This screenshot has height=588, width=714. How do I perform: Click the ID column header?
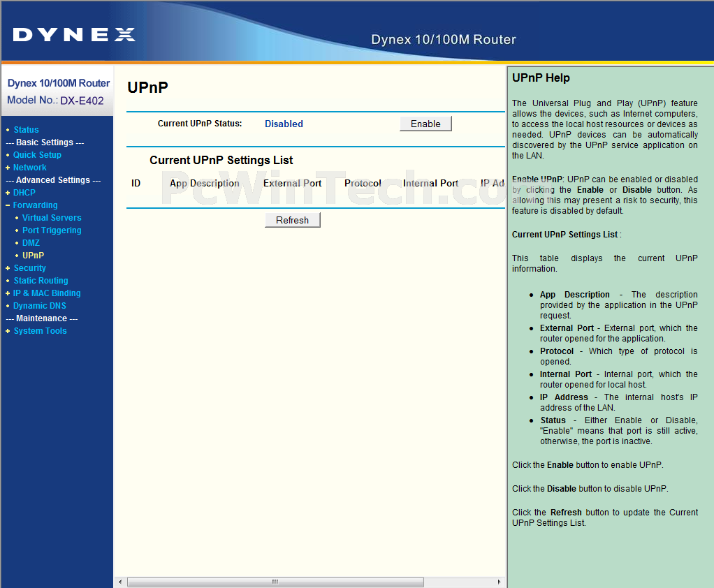pos(136,184)
